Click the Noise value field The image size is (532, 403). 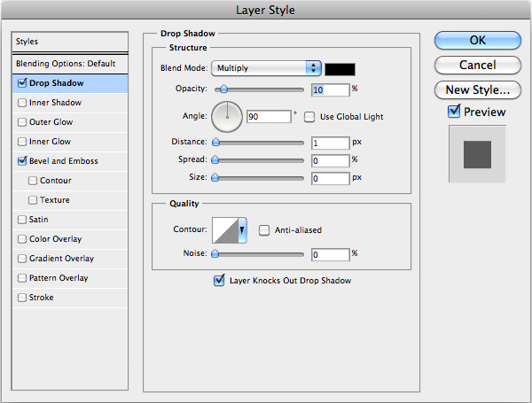331,254
